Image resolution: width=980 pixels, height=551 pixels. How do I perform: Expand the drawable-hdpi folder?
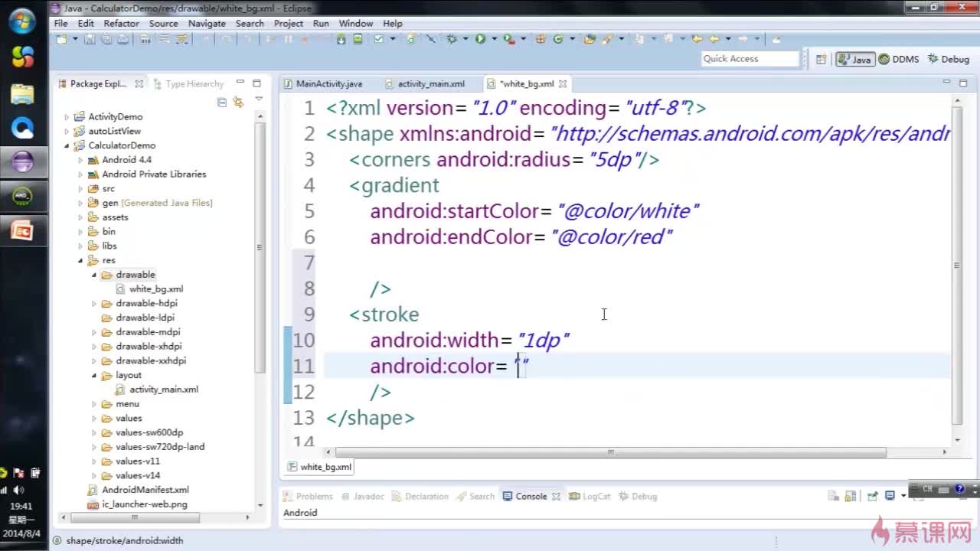(x=94, y=304)
